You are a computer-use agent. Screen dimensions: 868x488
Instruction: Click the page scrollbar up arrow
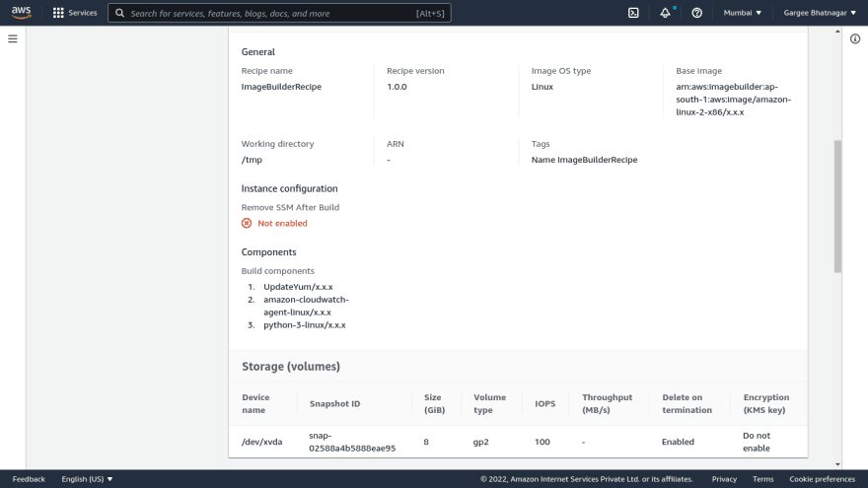coord(837,32)
